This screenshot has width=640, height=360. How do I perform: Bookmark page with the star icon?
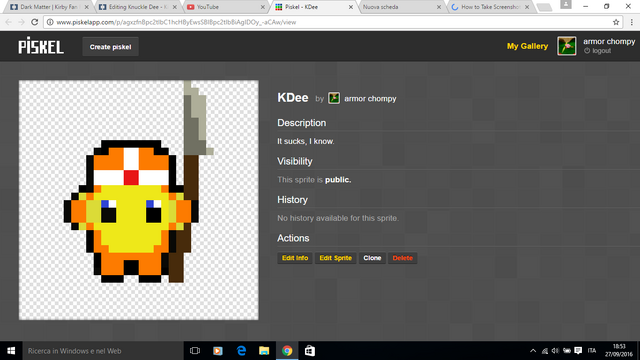(x=616, y=22)
